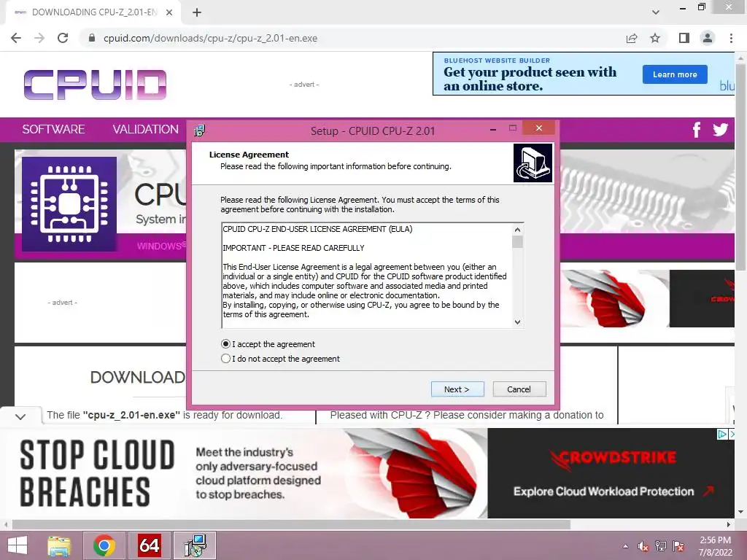Select 'I accept the agreement' radio button

(x=226, y=344)
